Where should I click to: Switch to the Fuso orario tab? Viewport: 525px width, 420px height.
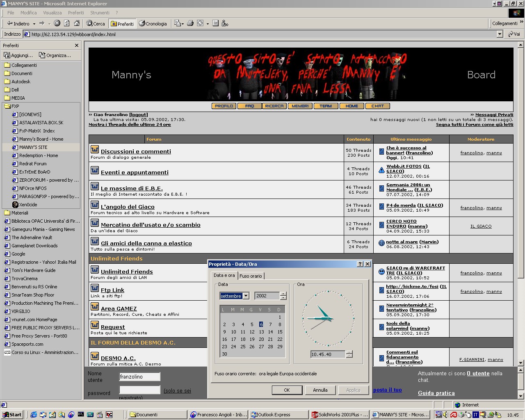point(251,276)
